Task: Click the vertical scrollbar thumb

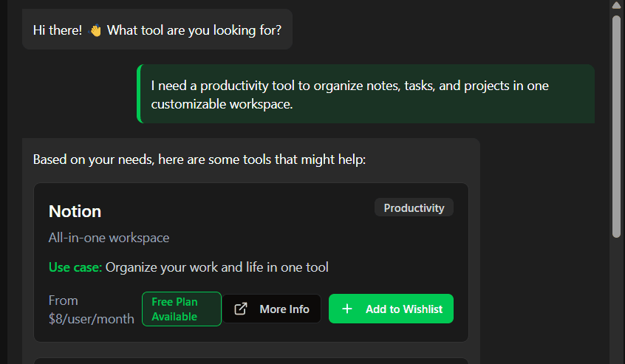Action: pyautogui.click(x=617, y=127)
